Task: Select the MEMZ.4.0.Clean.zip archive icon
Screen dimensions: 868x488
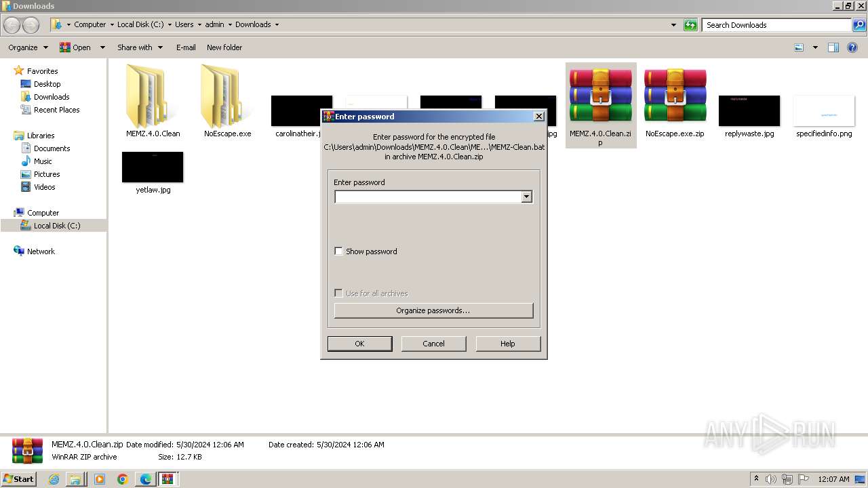Action: pyautogui.click(x=600, y=96)
